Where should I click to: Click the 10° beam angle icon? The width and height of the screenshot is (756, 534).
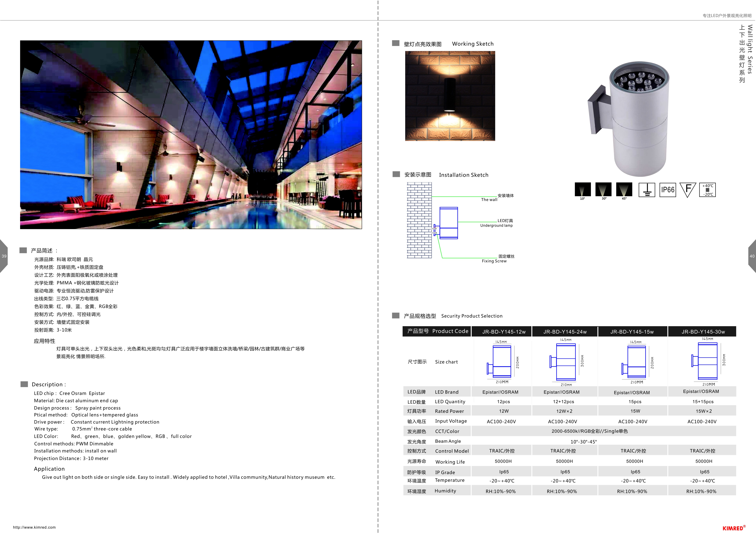click(582, 190)
